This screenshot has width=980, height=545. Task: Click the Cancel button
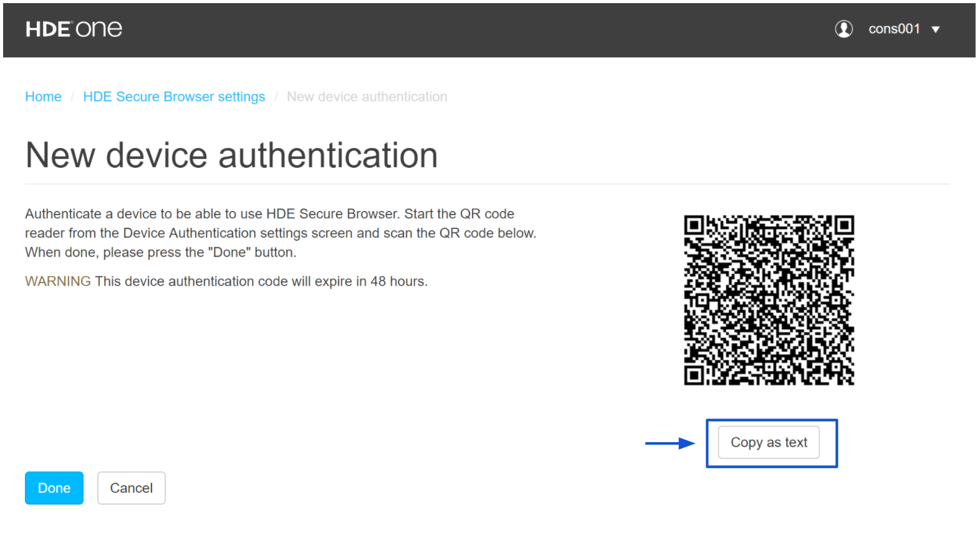[x=132, y=488]
